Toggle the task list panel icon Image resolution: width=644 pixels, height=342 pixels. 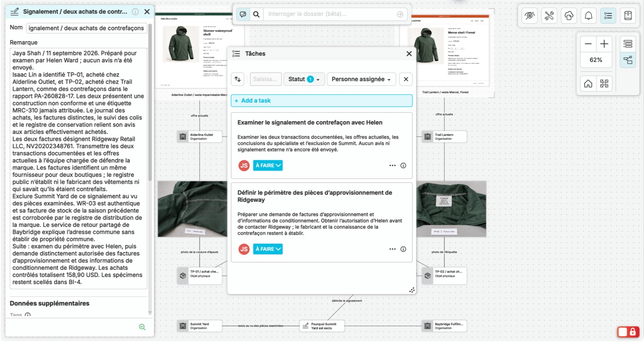608,16
